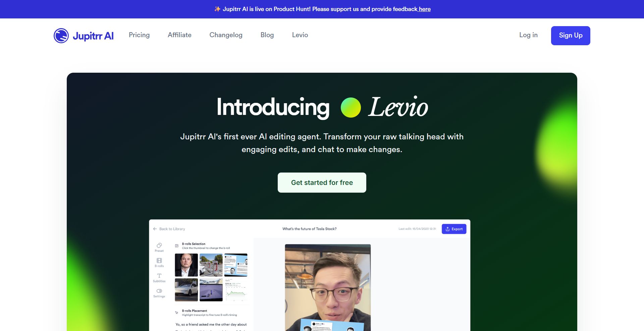Open the Levio nav link
644x331 pixels.
tap(300, 35)
